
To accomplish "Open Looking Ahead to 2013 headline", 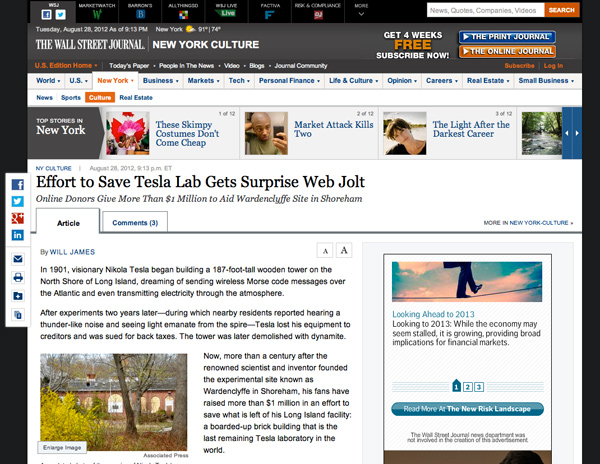I will 433,314.
